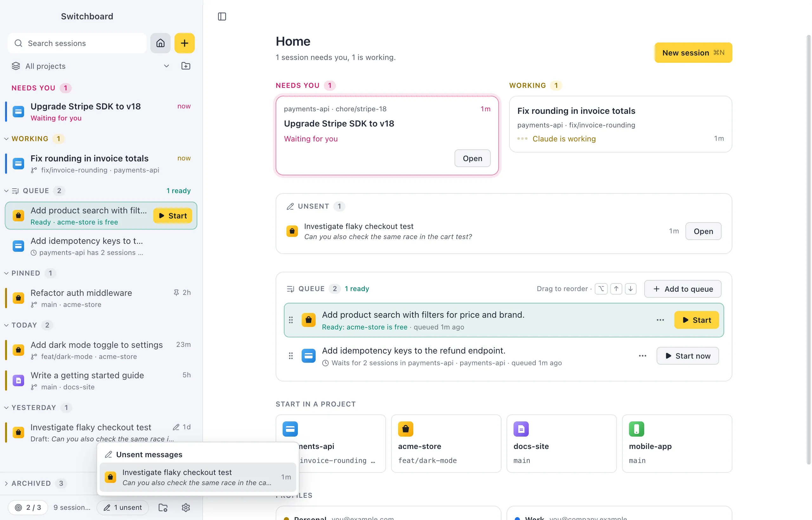Click Start button in sidebar queue item
The width and height of the screenshot is (812, 520).
tap(173, 216)
